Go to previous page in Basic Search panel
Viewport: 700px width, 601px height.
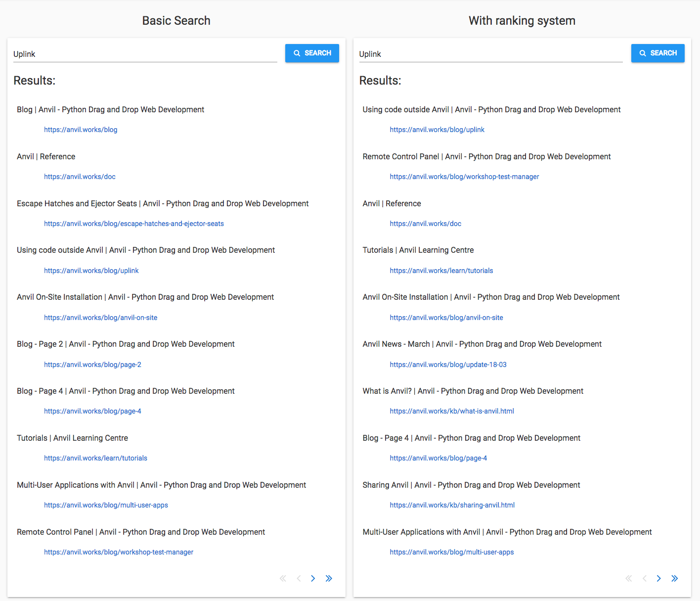pos(299,578)
